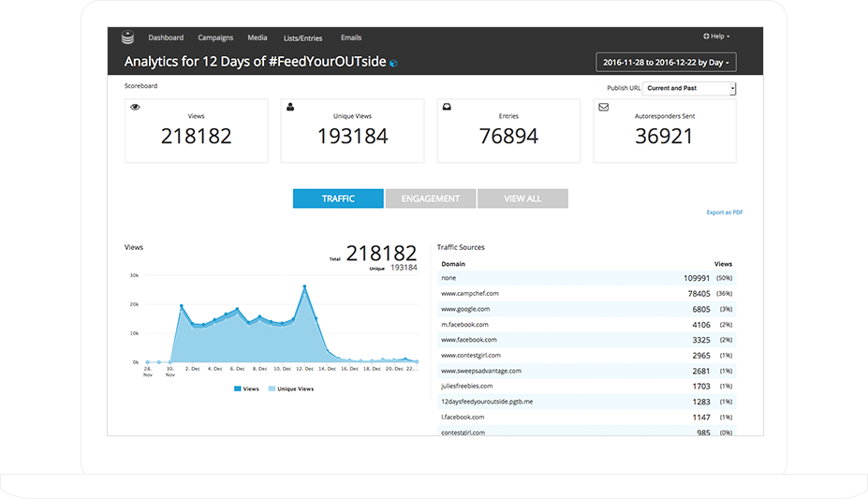The width and height of the screenshot is (868, 499).
Task: Click the Scoreboard label
Action: pyautogui.click(x=140, y=86)
